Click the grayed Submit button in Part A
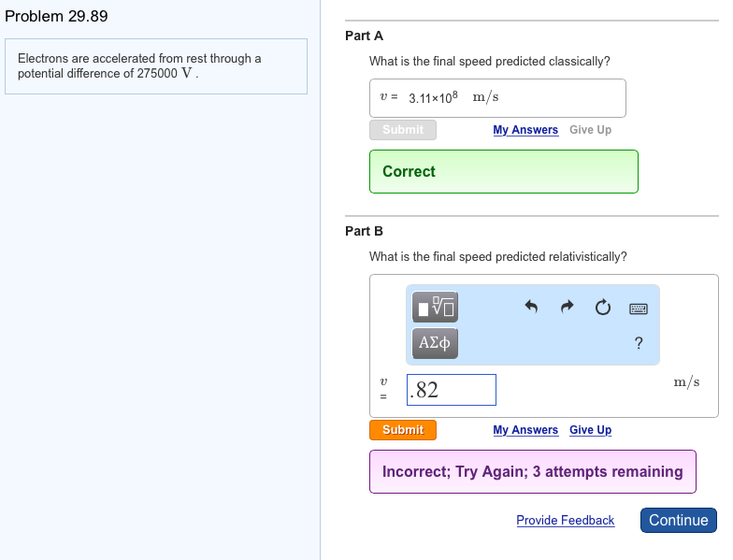Screen dimensions: 733x560 click(x=403, y=130)
